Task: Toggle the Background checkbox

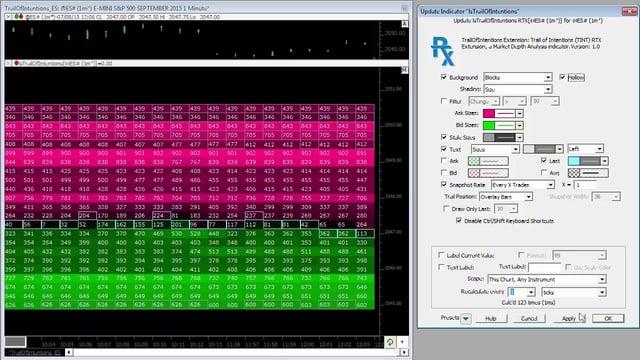Action: [x=444, y=77]
